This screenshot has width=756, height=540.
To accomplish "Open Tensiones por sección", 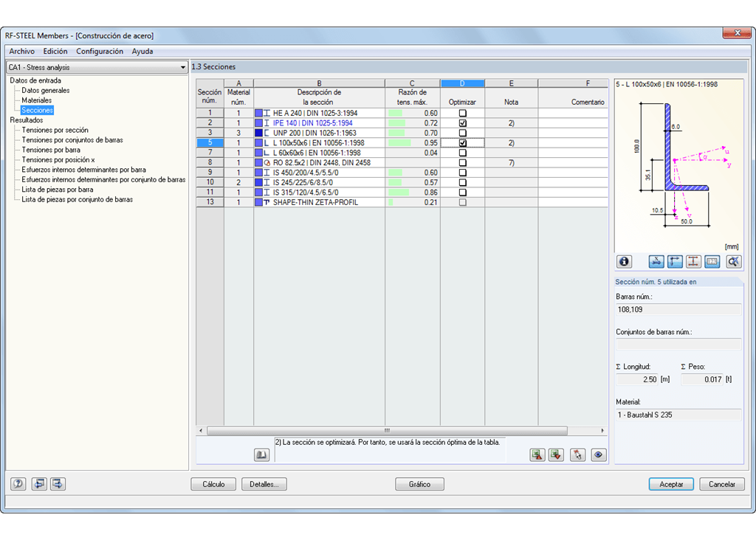I will pyautogui.click(x=55, y=130).
